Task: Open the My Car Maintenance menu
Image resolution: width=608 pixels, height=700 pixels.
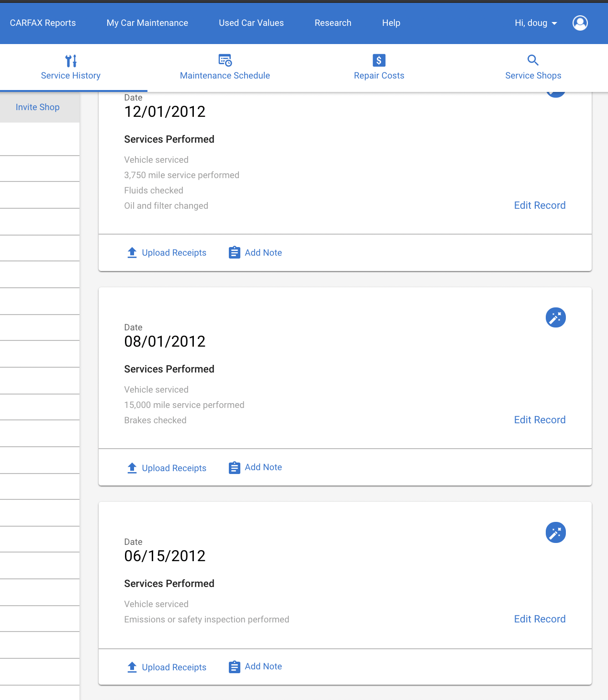Action: [x=147, y=23]
